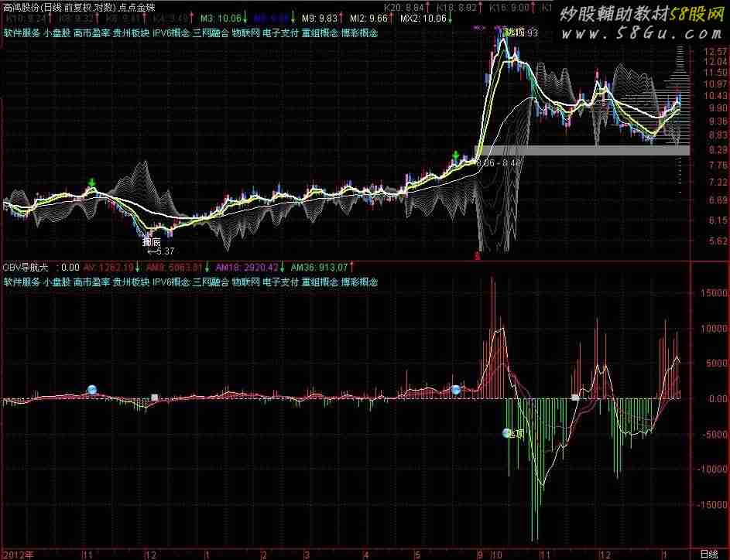The width and height of the screenshot is (730, 560).
Task: Click the M3: 10.06 indicator value
Action: [221, 19]
